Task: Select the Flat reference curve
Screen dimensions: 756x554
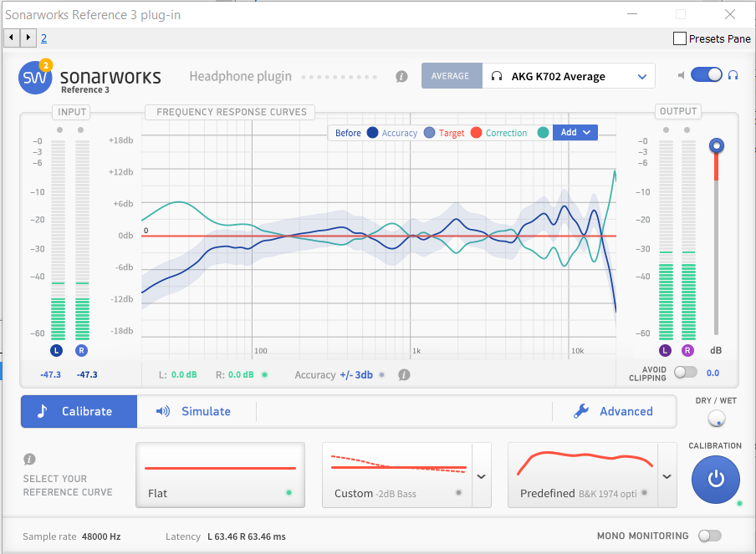Action: click(x=220, y=475)
